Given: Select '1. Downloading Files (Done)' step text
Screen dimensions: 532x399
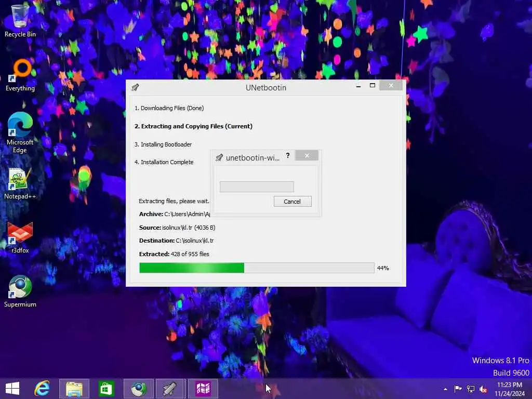Looking at the screenshot, I should [x=169, y=108].
